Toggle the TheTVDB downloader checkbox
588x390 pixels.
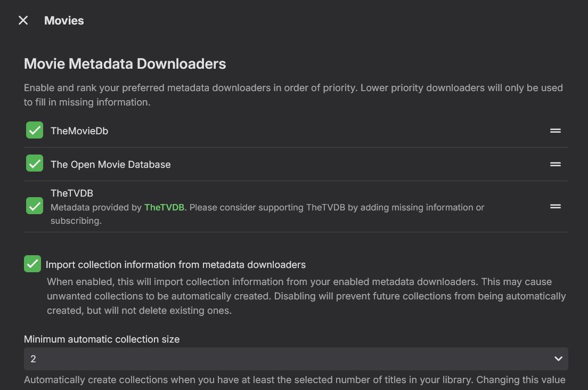pos(35,206)
